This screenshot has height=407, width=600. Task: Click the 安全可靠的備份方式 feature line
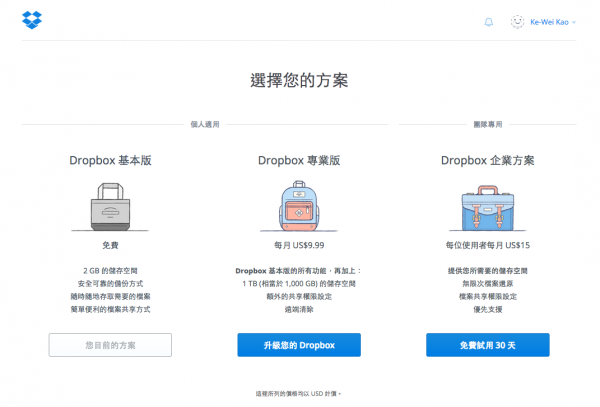110,284
